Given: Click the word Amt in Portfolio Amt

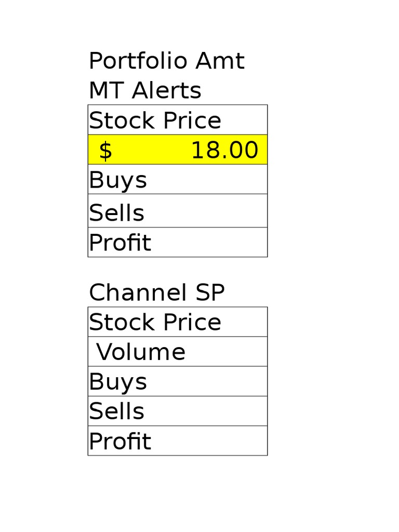Looking at the screenshot, I should [220, 62].
